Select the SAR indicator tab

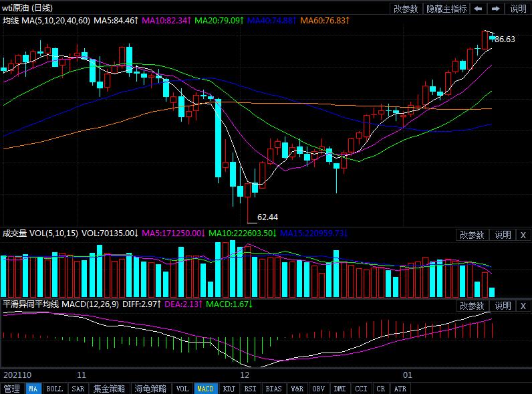coord(78,389)
